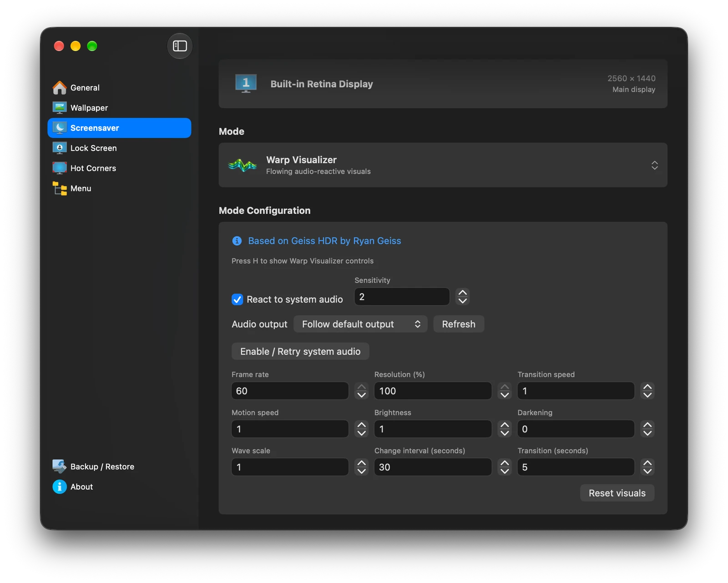
Task: Toggle the sidebar visibility button
Action: 180,46
